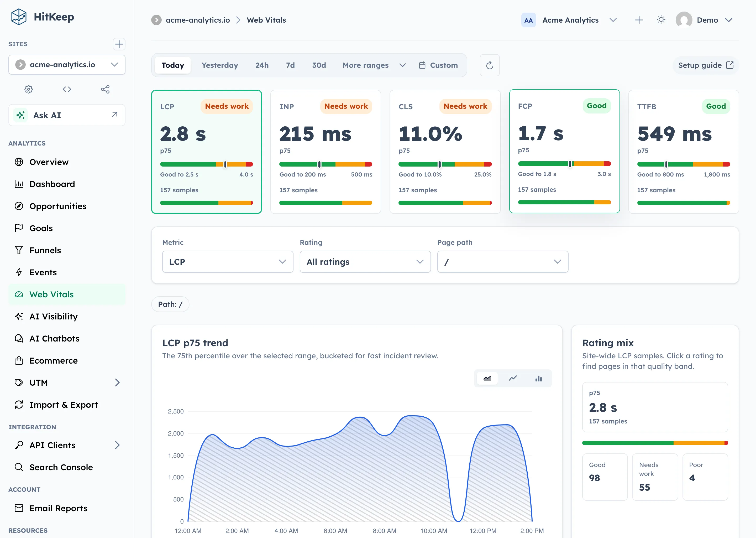The image size is (756, 538).
Task: Open the Acme Analytics team dropdown
Action: [x=570, y=20]
